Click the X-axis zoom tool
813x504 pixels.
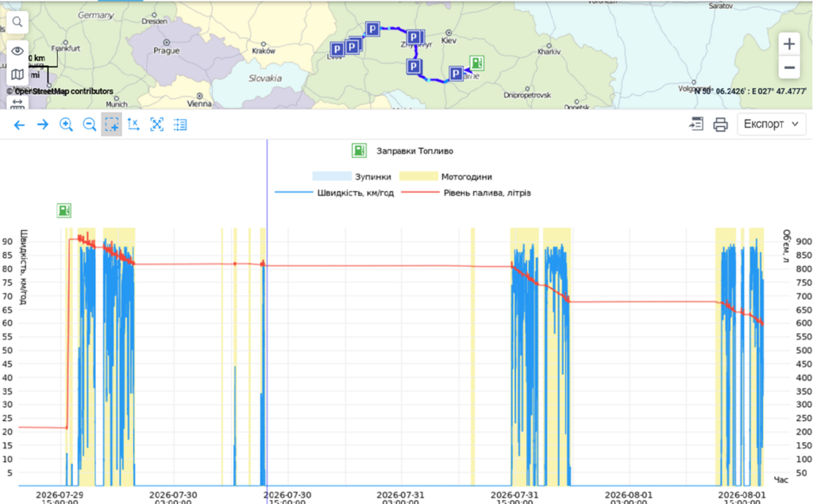click(x=133, y=125)
